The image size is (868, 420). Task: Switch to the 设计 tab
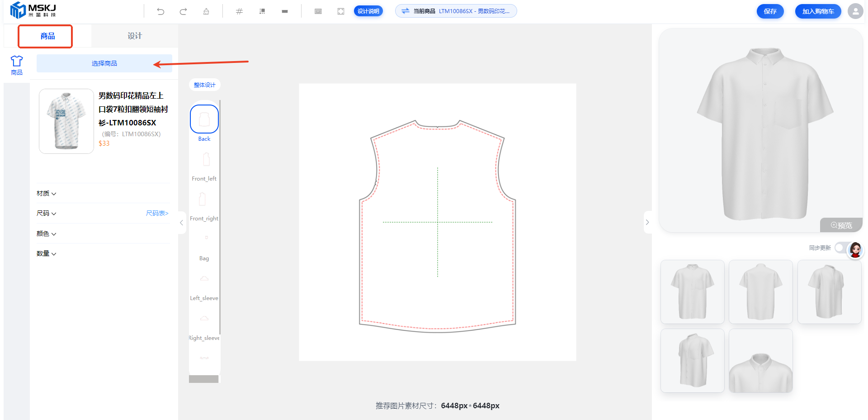[x=134, y=36]
